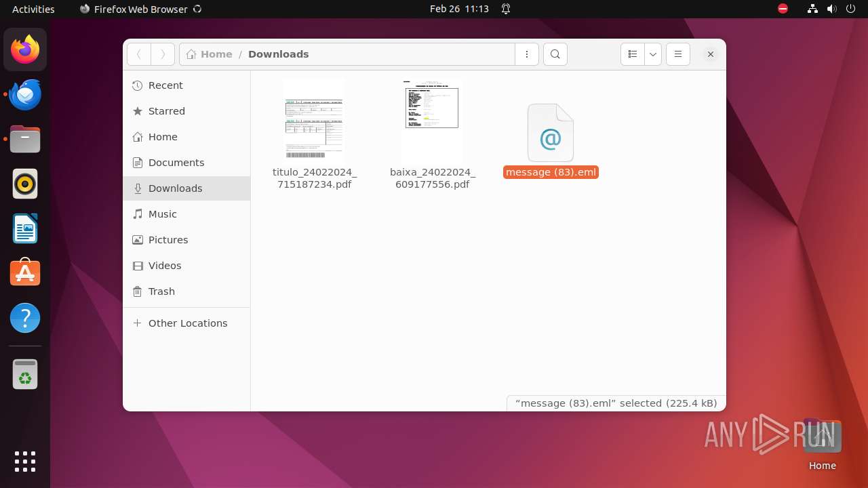
Task: Go back with the left arrow button
Action: [x=139, y=54]
